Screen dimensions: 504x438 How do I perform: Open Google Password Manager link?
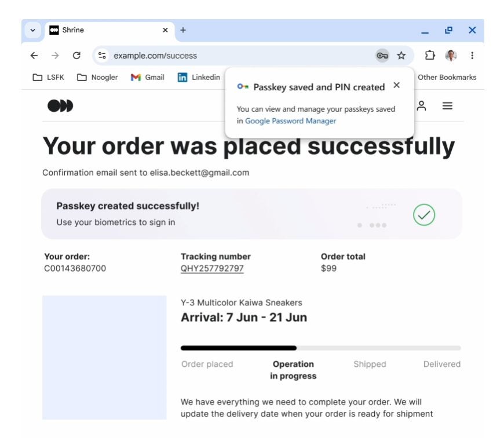pyautogui.click(x=291, y=121)
